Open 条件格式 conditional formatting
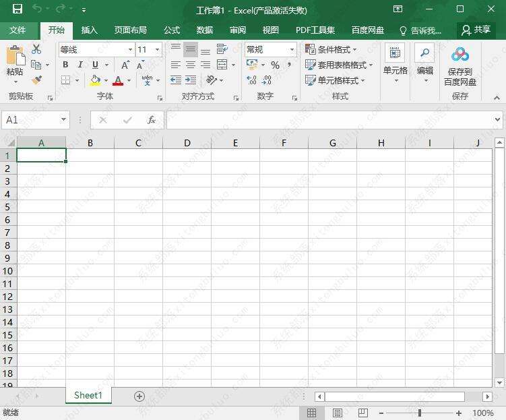This screenshot has width=506, height=420. 331,49
